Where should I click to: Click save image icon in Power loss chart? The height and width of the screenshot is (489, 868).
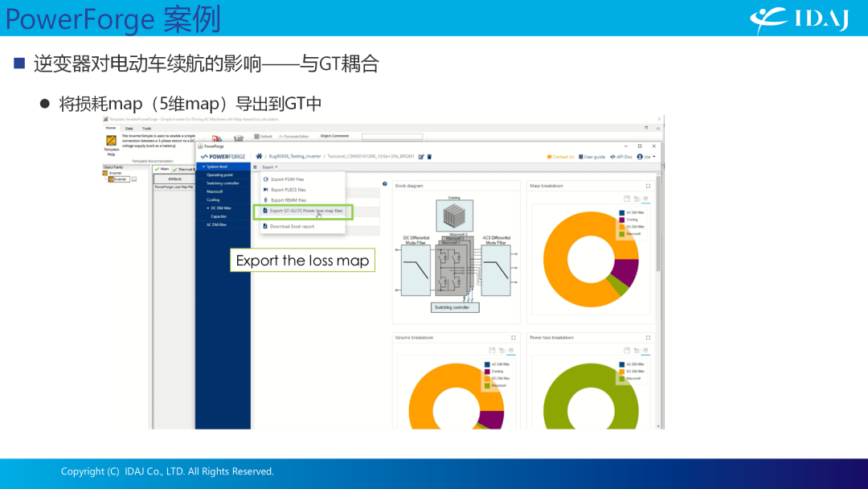pos(627,351)
